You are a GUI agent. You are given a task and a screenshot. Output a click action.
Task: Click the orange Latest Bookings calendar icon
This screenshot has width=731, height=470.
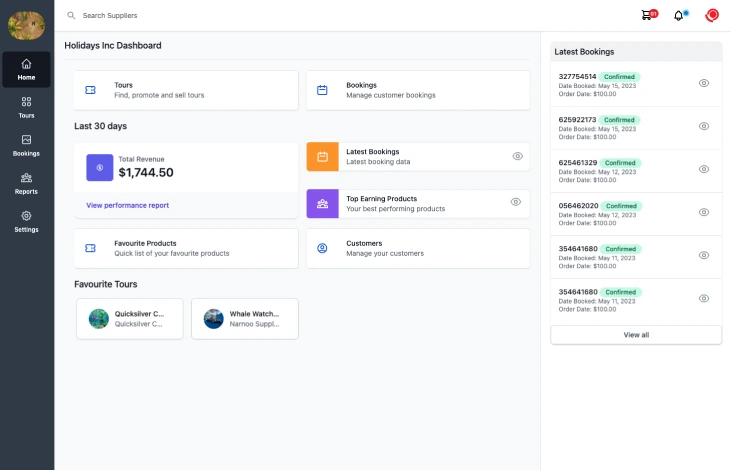click(322, 157)
